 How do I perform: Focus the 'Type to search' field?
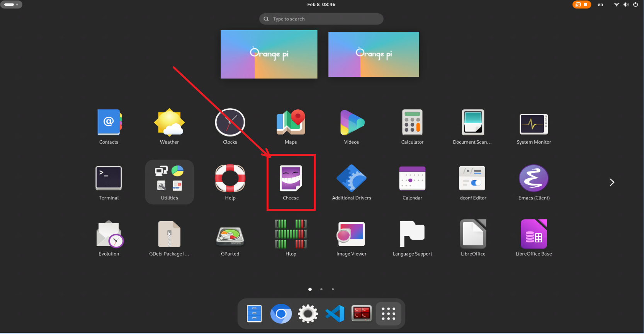coord(321,19)
